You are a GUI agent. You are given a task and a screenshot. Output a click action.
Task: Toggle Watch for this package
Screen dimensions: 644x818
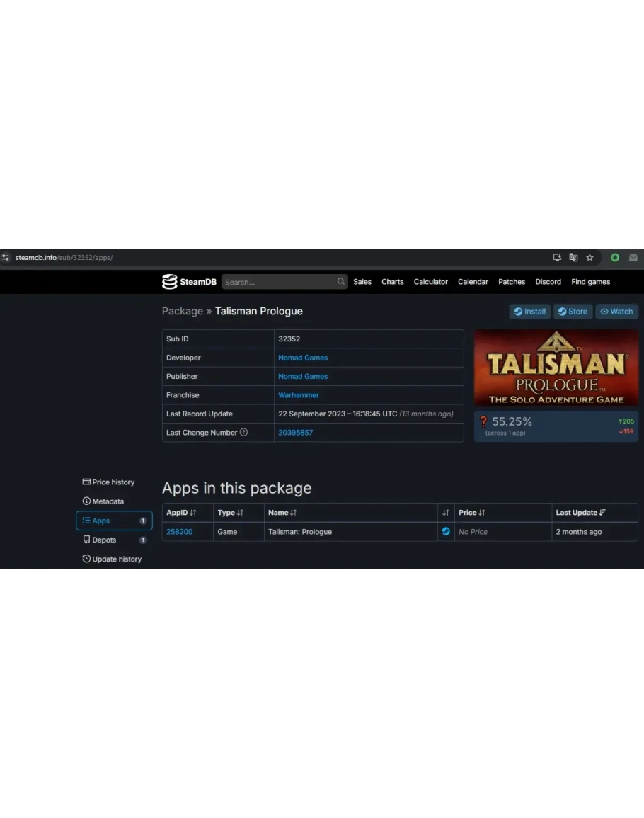click(x=616, y=312)
